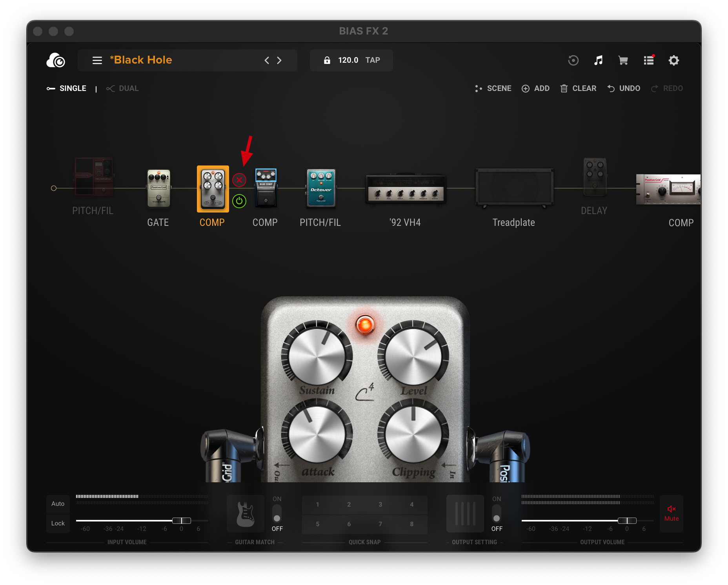
Task: Open the list view with notification dot
Action: point(649,60)
